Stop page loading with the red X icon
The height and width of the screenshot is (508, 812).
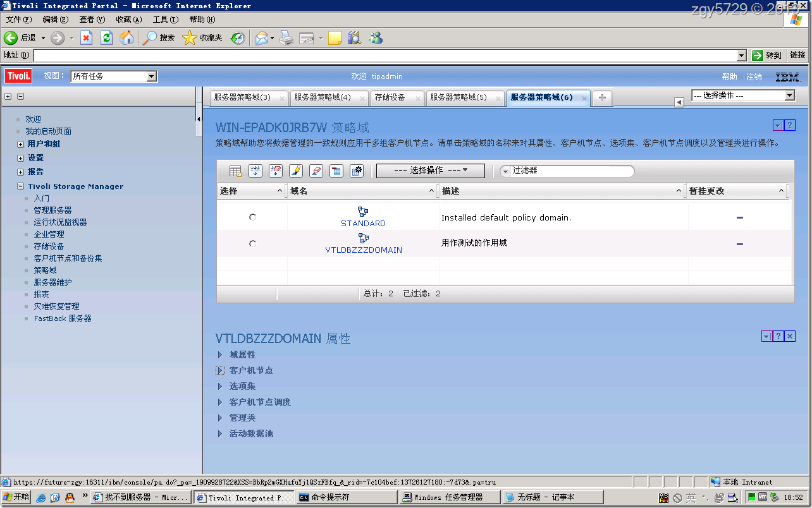click(87, 38)
